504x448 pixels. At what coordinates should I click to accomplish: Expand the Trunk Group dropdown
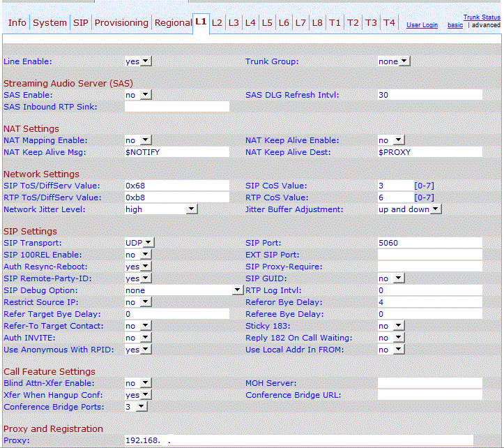pyautogui.click(x=393, y=61)
